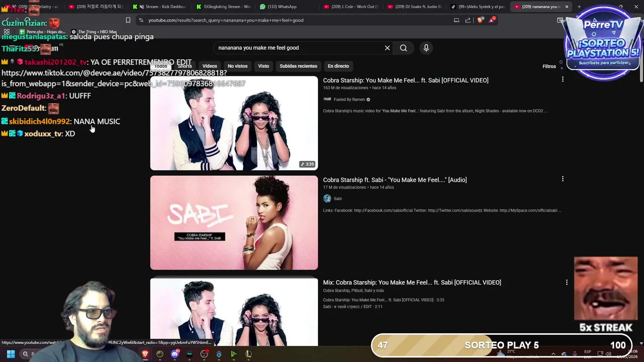Viewport: 644px width, 362px height.
Task: Open the Fueled By Ramen channel name
Action: point(349,100)
